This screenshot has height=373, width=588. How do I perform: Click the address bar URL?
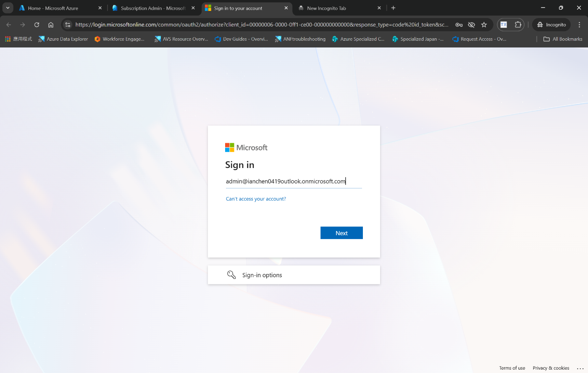[262, 25]
